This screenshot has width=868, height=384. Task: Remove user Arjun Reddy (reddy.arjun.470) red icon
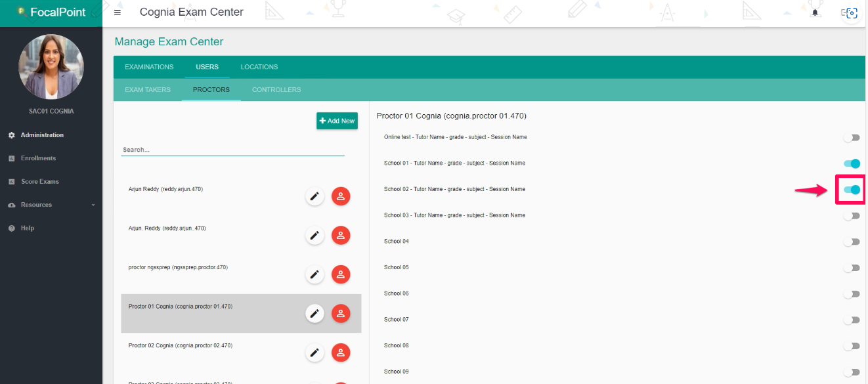[341, 196]
